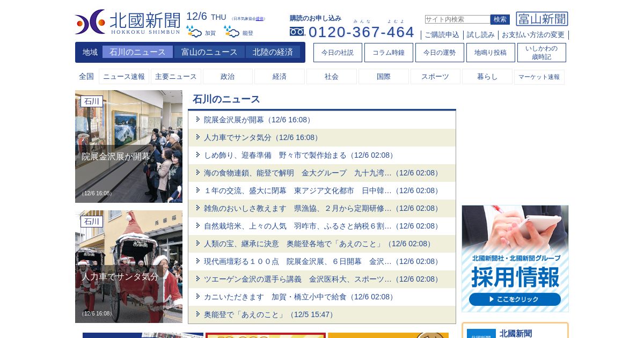Viewport: 644px width, 338px height.
Task: Open 地鳴り投稿 button
Action: coord(491,53)
